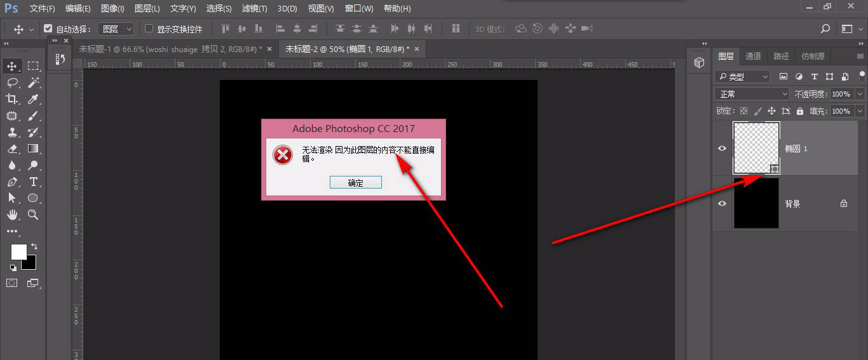
Task: Lock transparent pixels
Action: [x=743, y=110]
